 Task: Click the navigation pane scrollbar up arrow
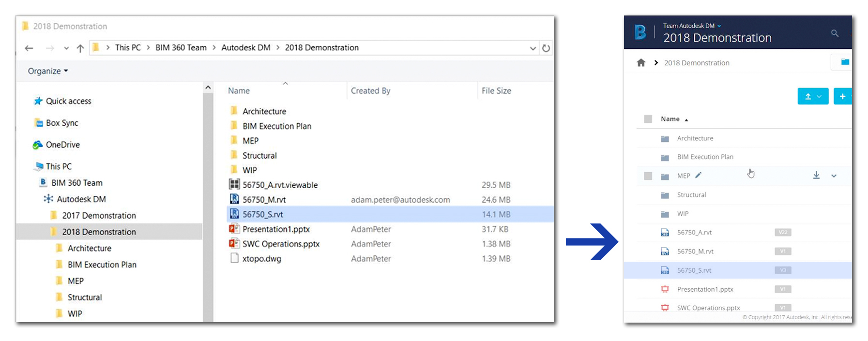tap(208, 88)
